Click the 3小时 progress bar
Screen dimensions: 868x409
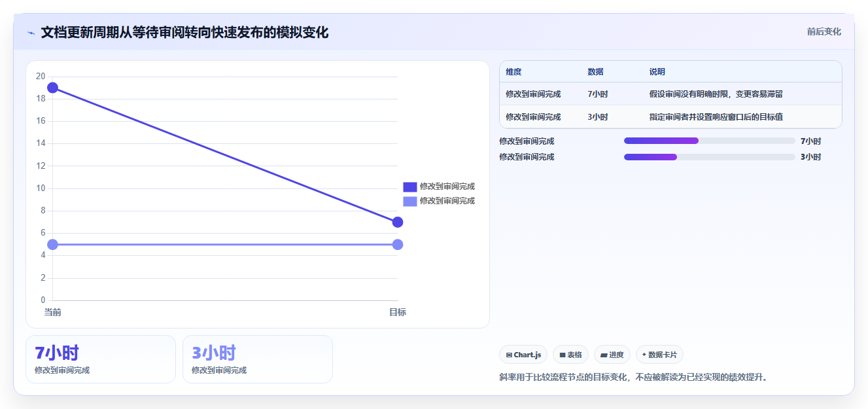710,157
